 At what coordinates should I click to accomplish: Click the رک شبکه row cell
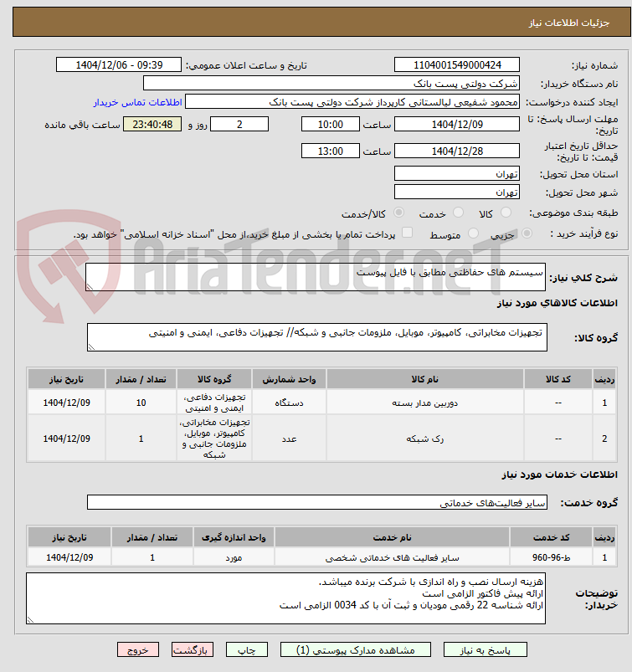click(425, 439)
